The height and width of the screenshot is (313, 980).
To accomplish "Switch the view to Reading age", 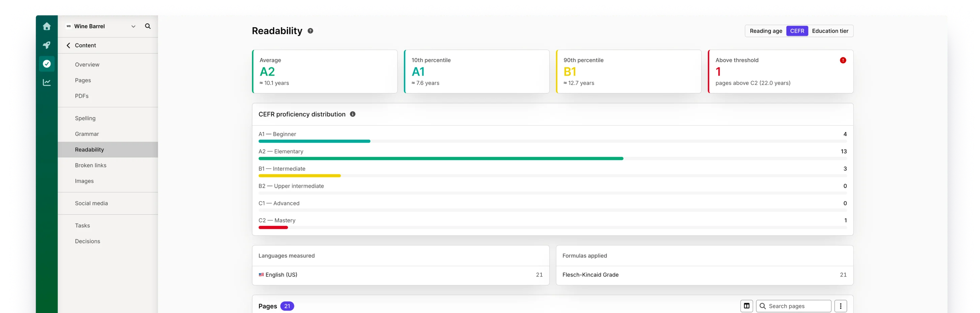I will pyautogui.click(x=765, y=31).
